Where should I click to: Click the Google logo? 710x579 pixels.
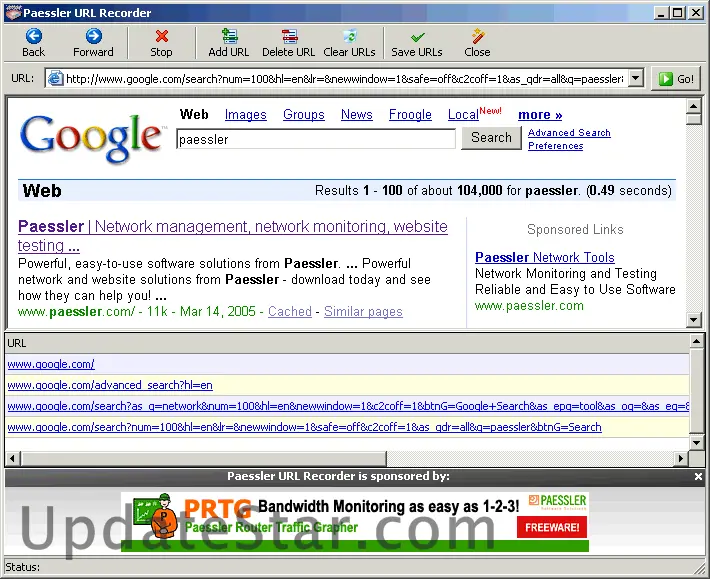click(x=91, y=137)
